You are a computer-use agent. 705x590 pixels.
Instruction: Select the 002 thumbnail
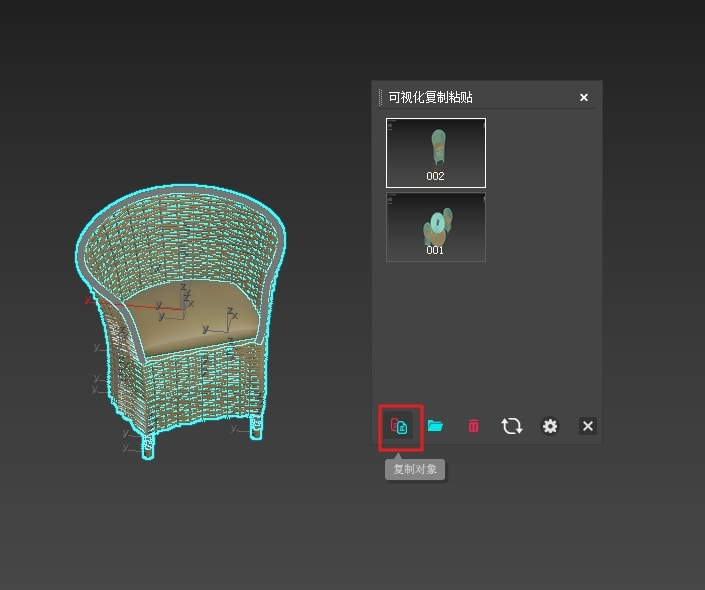pos(436,152)
